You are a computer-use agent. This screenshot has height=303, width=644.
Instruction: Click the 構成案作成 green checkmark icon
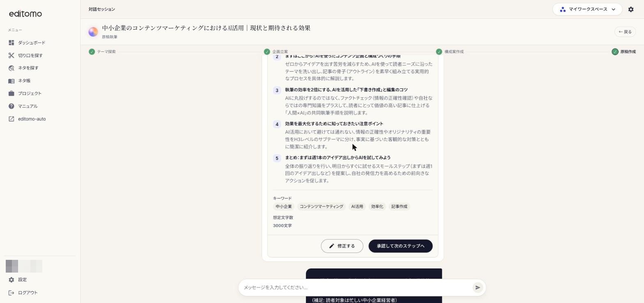pyautogui.click(x=439, y=52)
